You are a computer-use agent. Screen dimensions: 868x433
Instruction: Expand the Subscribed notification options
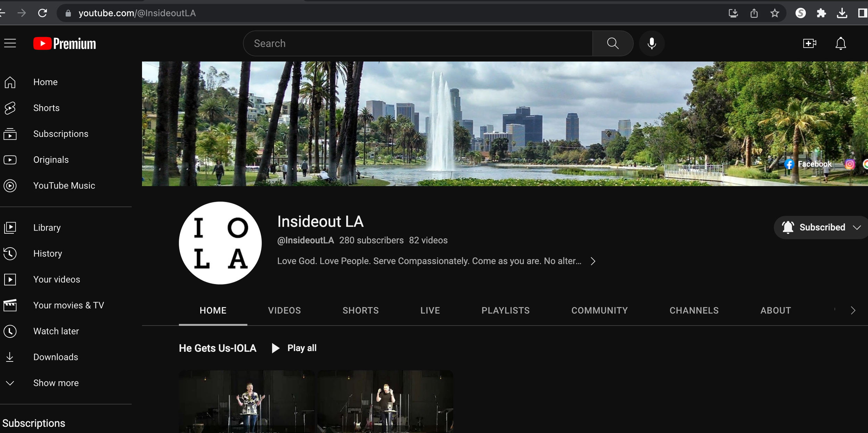point(858,227)
